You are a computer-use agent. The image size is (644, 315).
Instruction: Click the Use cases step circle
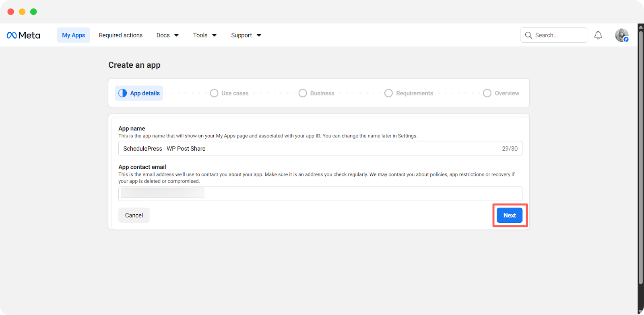(x=214, y=93)
